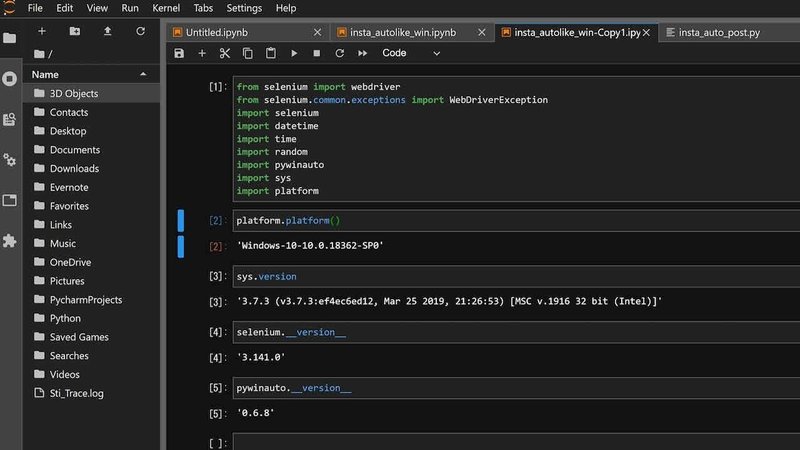
Task: Open the View menu
Action: pos(97,8)
